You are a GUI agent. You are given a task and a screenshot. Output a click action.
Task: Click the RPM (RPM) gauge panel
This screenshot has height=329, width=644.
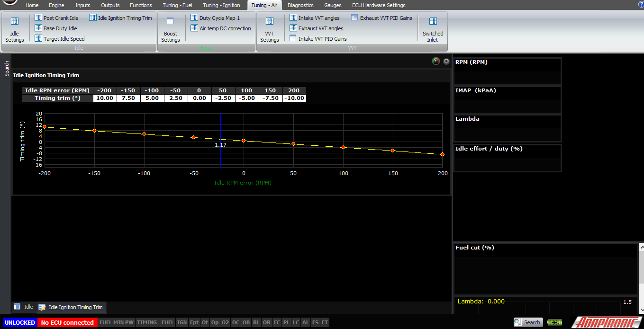click(x=508, y=71)
